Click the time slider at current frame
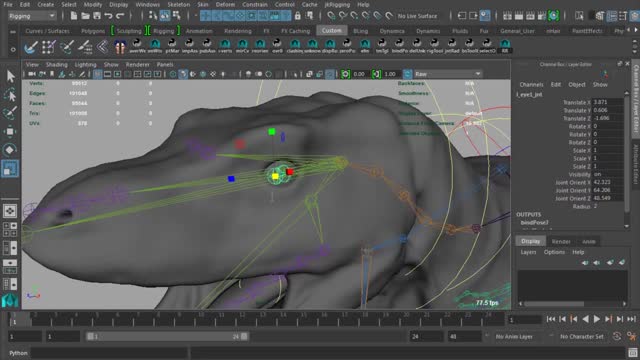The image size is (640, 360). click(14, 319)
